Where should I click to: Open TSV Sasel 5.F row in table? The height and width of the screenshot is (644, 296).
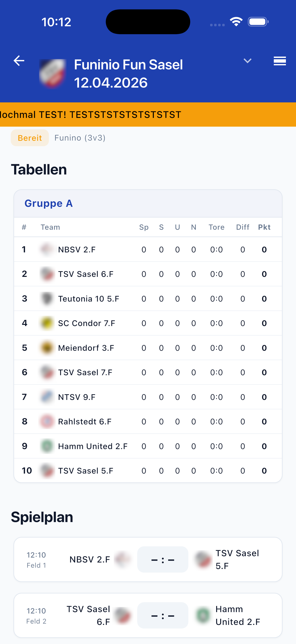148,471
